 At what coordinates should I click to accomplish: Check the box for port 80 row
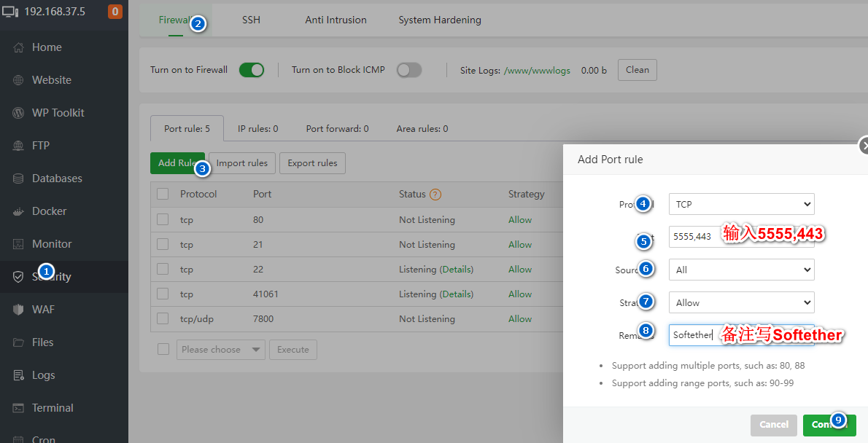163,220
